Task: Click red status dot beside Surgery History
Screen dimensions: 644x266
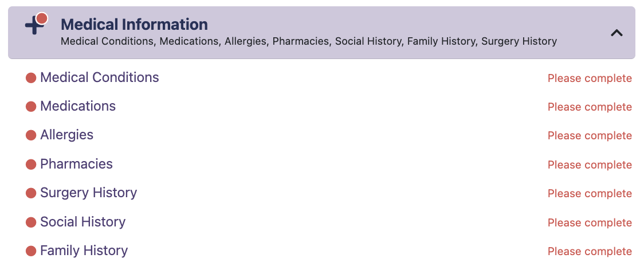Action: tap(31, 193)
